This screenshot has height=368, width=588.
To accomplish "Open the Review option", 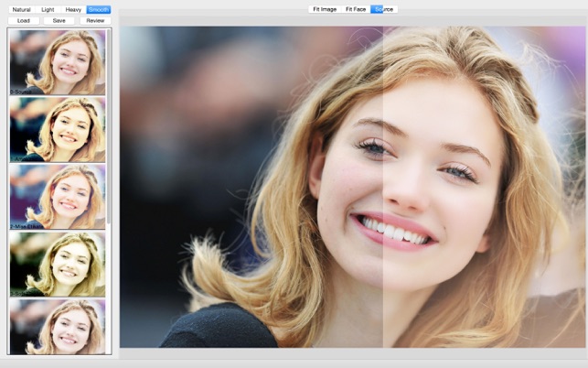I will point(95,21).
